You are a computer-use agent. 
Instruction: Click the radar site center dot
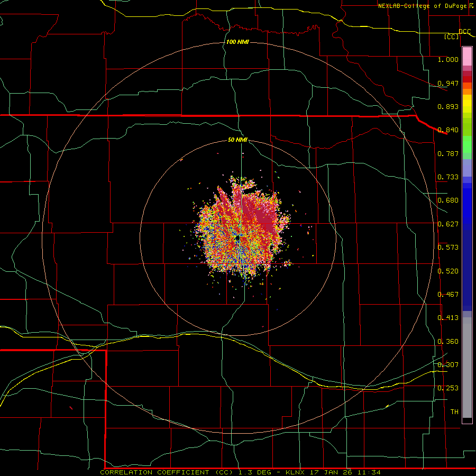pos(237,239)
